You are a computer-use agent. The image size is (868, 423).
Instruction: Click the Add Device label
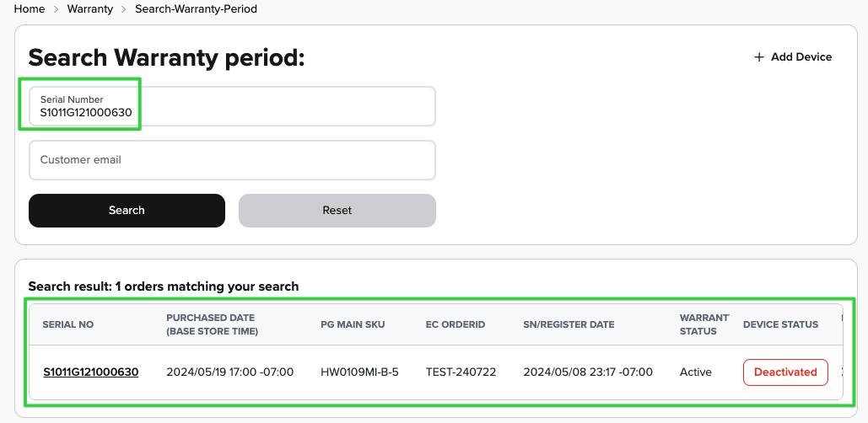tap(801, 57)
